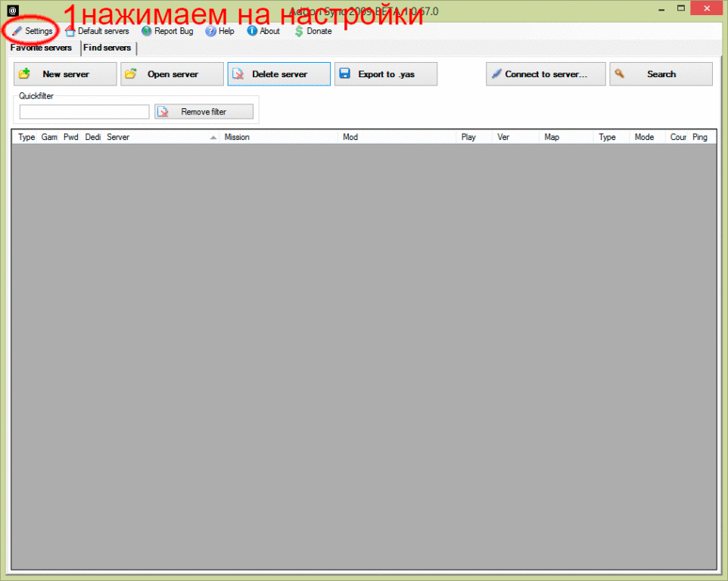
Task: Open Settings with the pencil icon
Action: click(17, 31)
